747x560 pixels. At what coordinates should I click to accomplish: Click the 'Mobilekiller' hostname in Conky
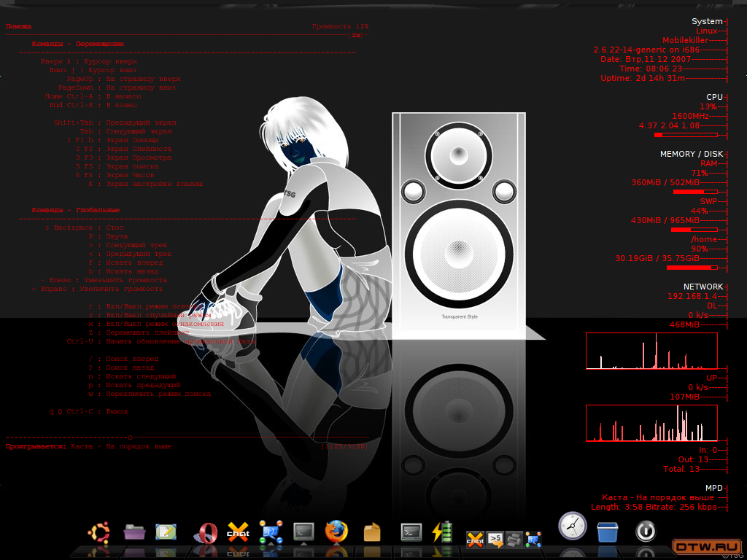685,41
